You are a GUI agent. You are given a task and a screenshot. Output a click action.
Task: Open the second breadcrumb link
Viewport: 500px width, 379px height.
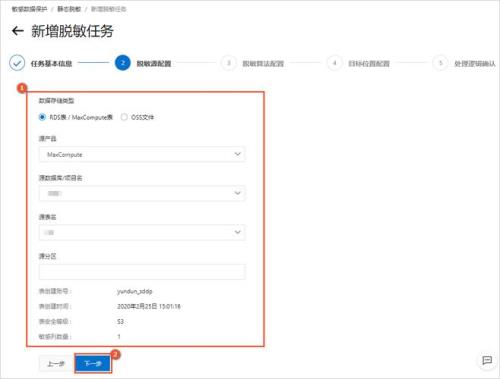[69, 9]
